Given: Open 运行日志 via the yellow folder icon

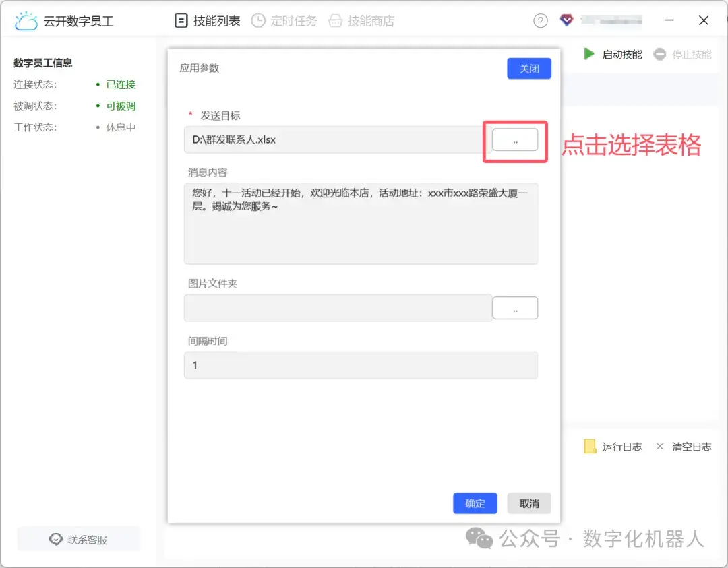Looking at the screenshot, I should 590,447.
